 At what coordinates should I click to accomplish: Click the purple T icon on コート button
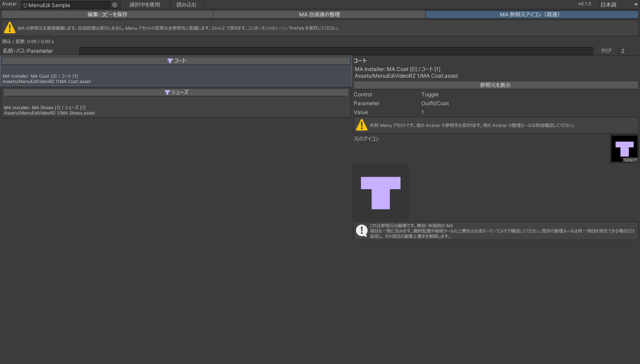coord(170,61)
